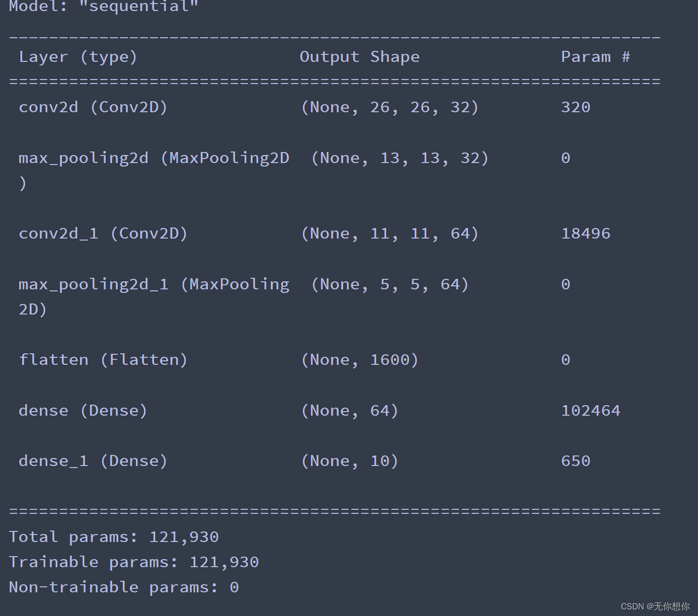Click the Param # column header
Screen dimensions: 698x616
(x=595, y=57)
